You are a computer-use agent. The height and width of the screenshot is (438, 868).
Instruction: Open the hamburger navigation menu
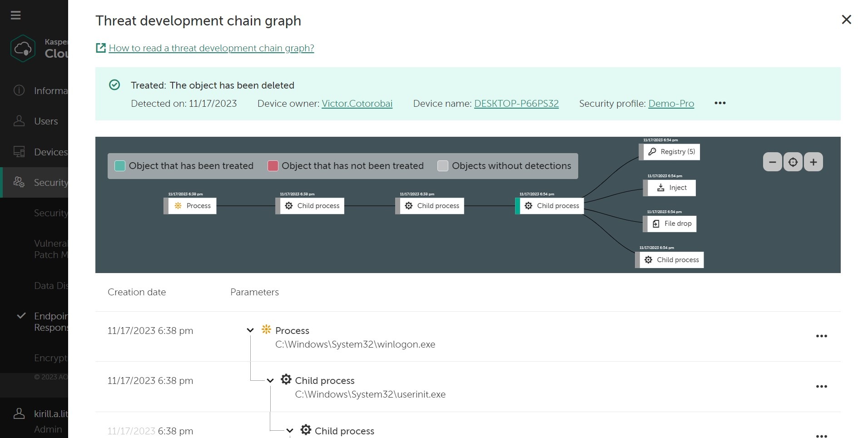pos(16,15)
